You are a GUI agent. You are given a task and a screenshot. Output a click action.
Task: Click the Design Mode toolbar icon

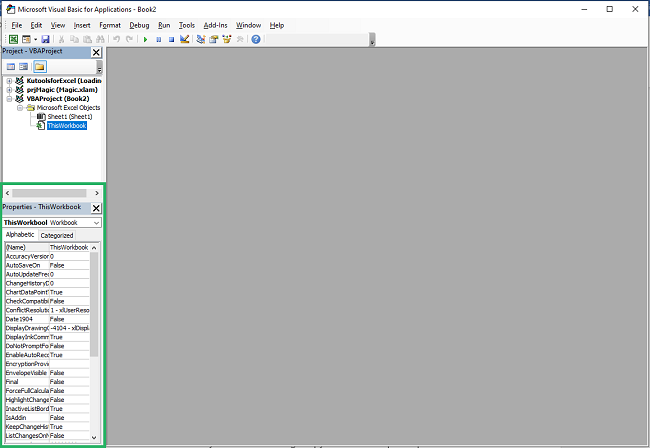(x=185, y=39)
